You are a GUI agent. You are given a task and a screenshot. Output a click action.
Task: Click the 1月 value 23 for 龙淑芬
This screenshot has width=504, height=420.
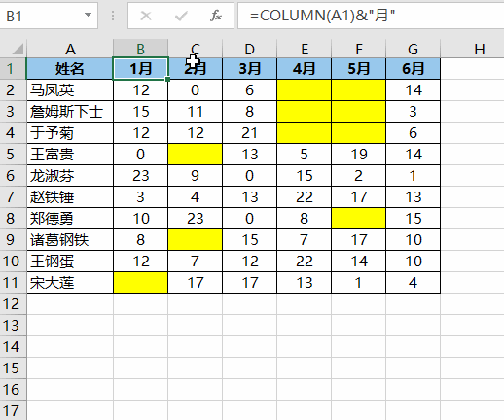pyautogui.click(x=140, y=176)
